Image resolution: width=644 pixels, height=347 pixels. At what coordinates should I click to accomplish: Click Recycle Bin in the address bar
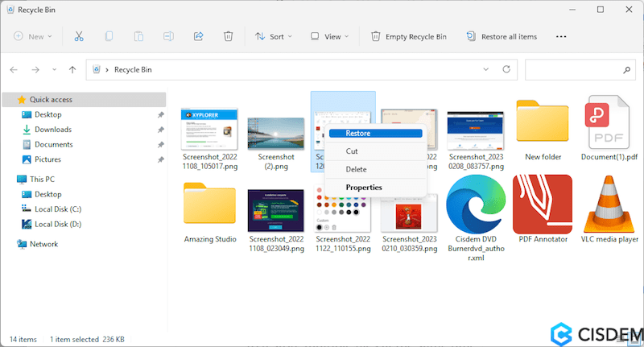click(x=133, y=70)
